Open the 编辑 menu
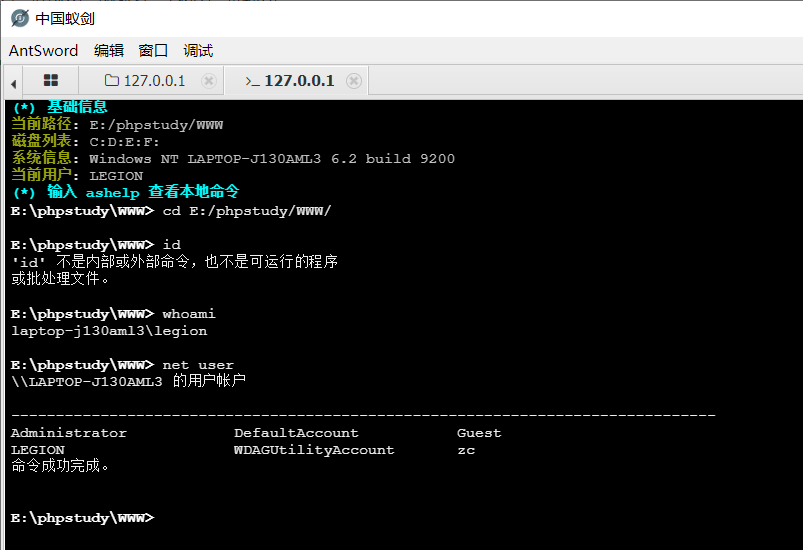The height and width of the screenshot is (550, 803). [x=109, y=51]
